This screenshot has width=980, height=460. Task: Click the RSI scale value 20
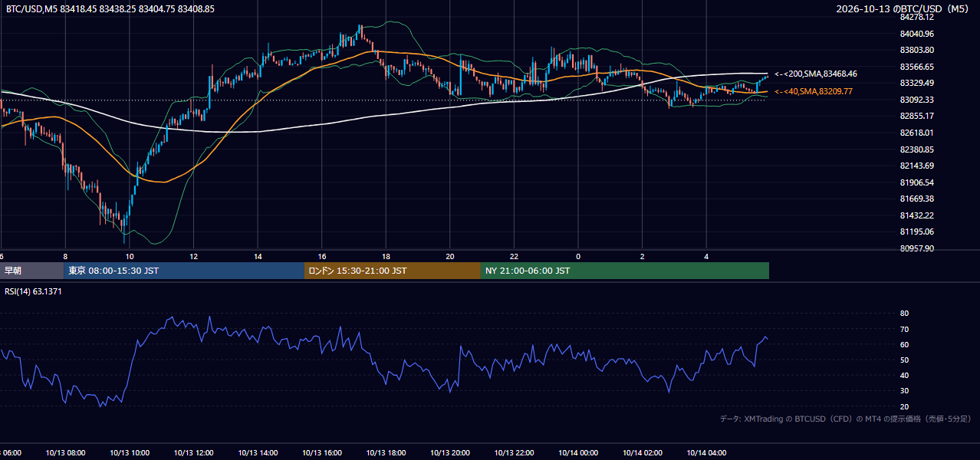click(904, 406)
